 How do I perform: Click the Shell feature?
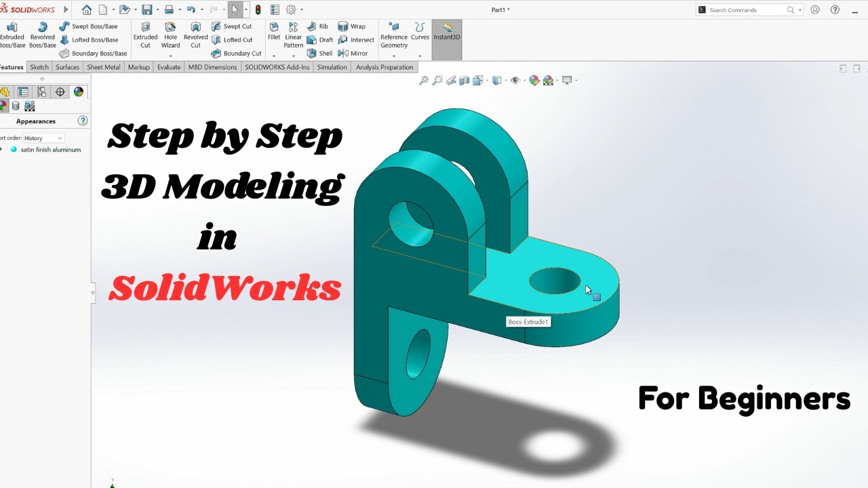tap(319, 54)
